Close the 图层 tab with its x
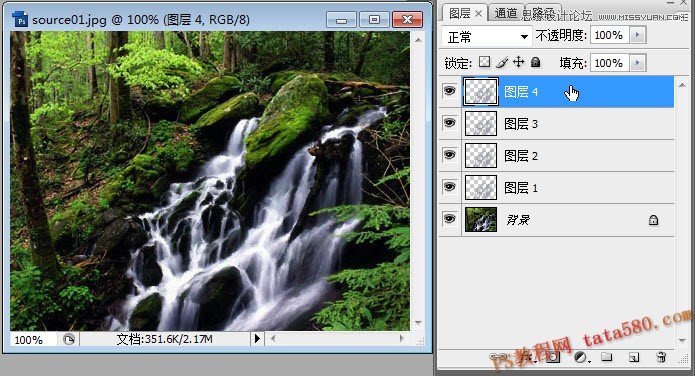 [479, 14]
